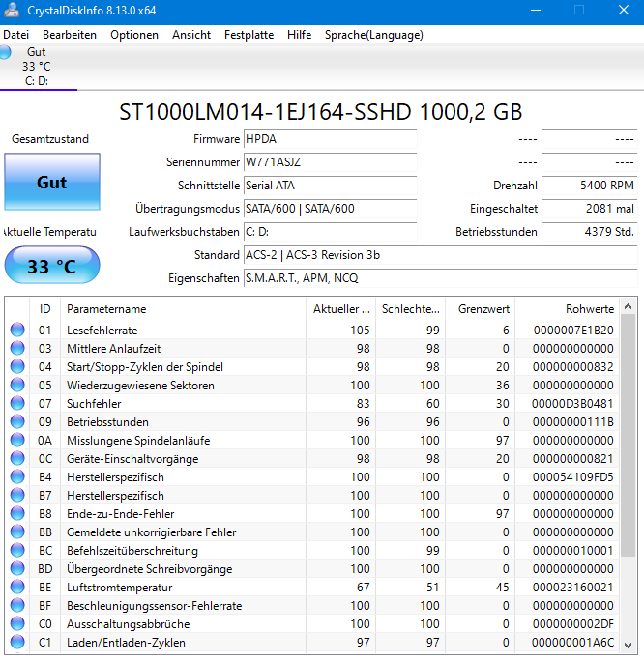Select the Luftstromtemperatur parameter name

[x=119, y=588]
